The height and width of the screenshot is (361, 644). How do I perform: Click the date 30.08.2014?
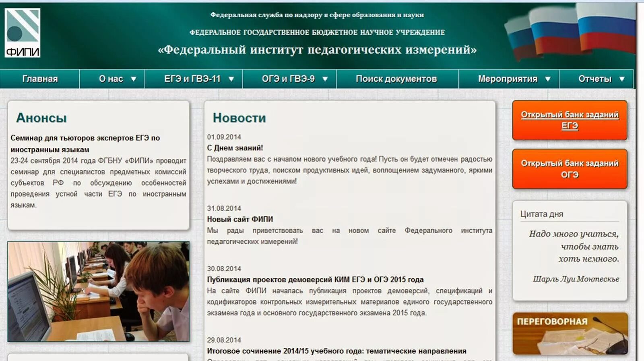[x=224, y=269]
